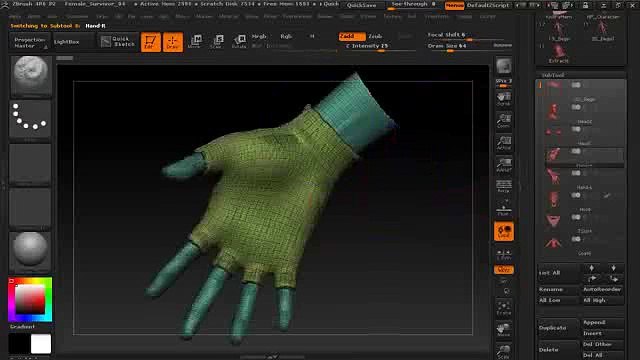This screenshot has width=640, height=360.
Task: Select the Scale transform tool
Action: click(x=217, y=42)
